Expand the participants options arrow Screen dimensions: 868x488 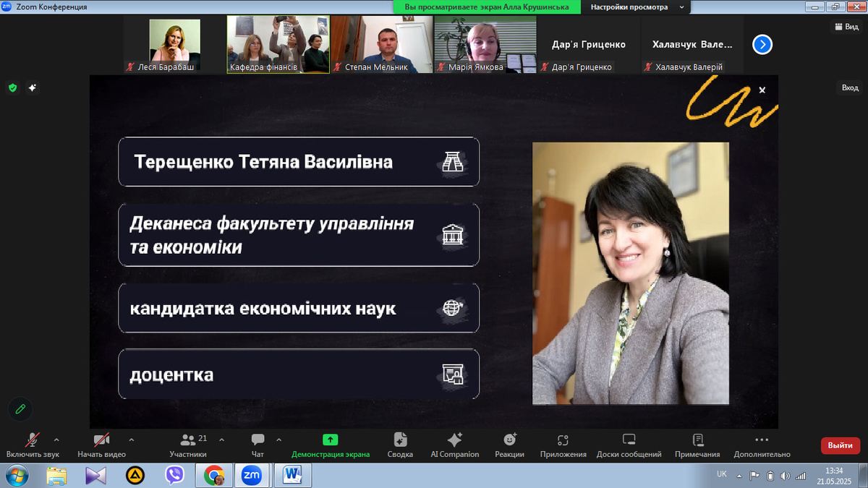[x=221, y=440]
